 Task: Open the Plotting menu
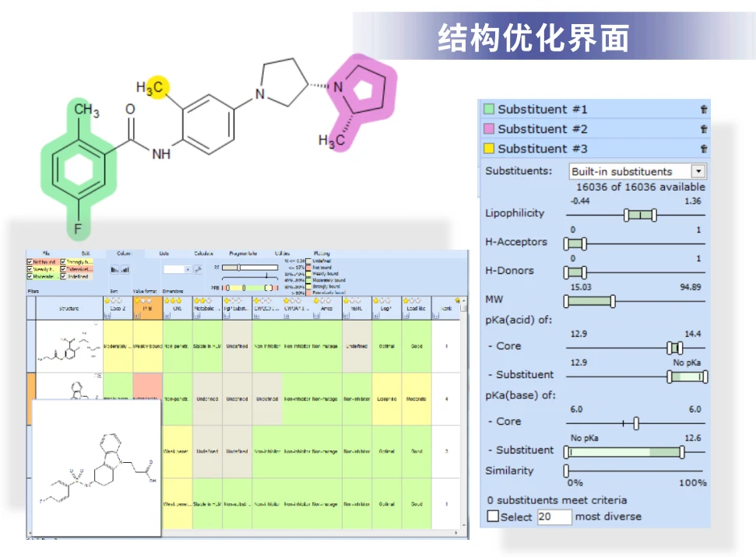coord(322,253)
